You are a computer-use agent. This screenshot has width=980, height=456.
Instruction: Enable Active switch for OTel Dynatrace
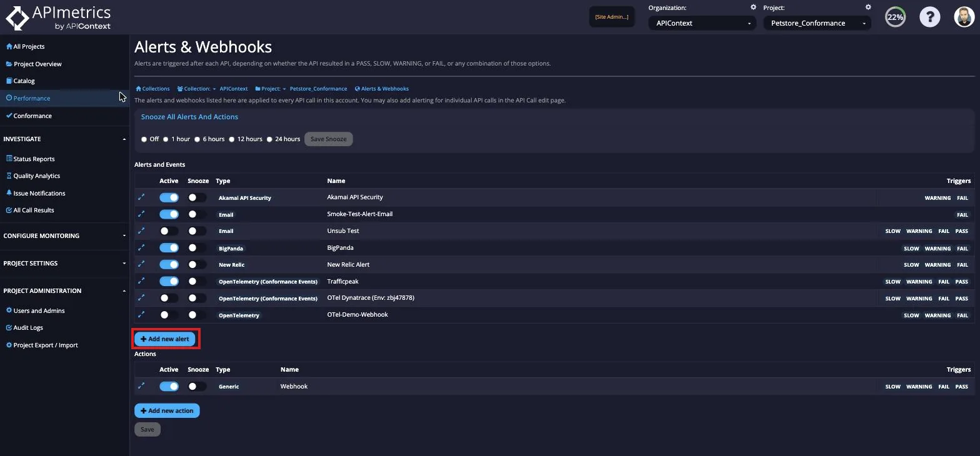click(x=169, y=299)
